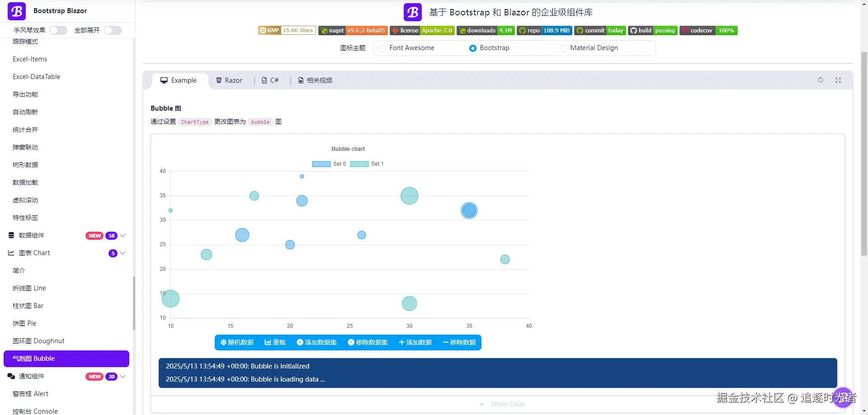Click the GVP 15.6K Stars badge

(287, 30)
